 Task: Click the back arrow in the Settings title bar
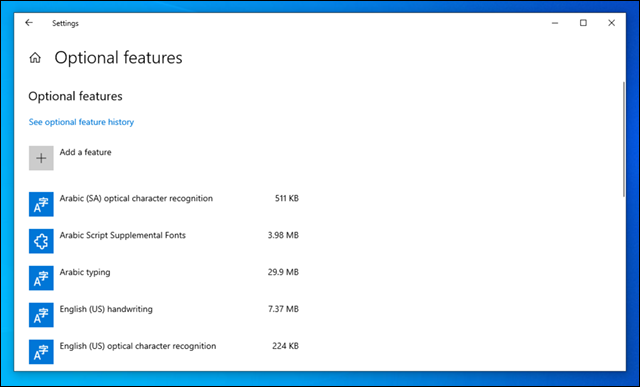coord(29,23)
